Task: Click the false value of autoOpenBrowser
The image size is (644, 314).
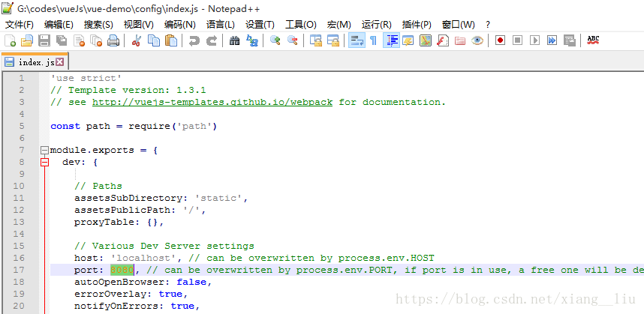Action: coord(191,282)
